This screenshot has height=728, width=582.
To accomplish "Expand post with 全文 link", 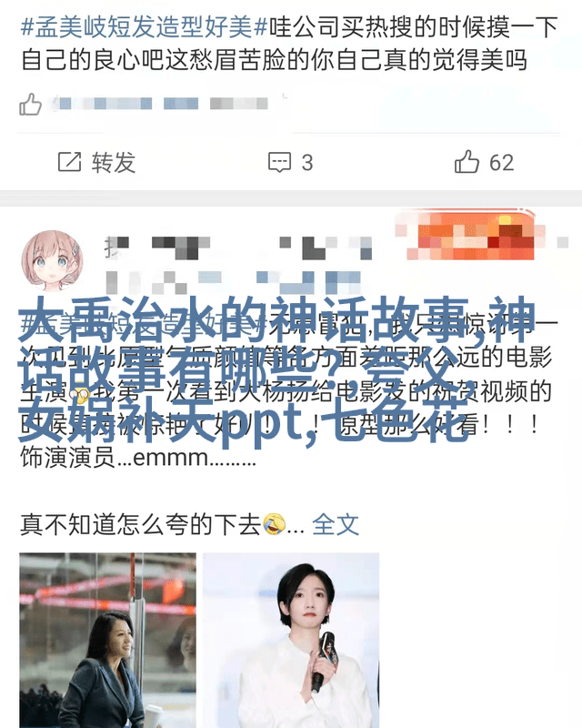I will pos(336,525).
